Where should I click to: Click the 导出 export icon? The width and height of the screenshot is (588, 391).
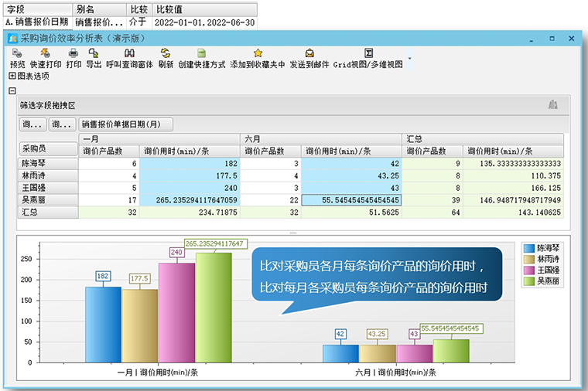click(x=94, y=53)
